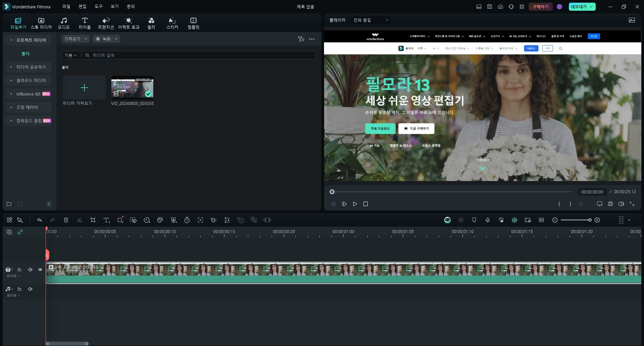Open the 템플릿 tab
This screenshot has width=644, height=346.
[x=194, y=23]
